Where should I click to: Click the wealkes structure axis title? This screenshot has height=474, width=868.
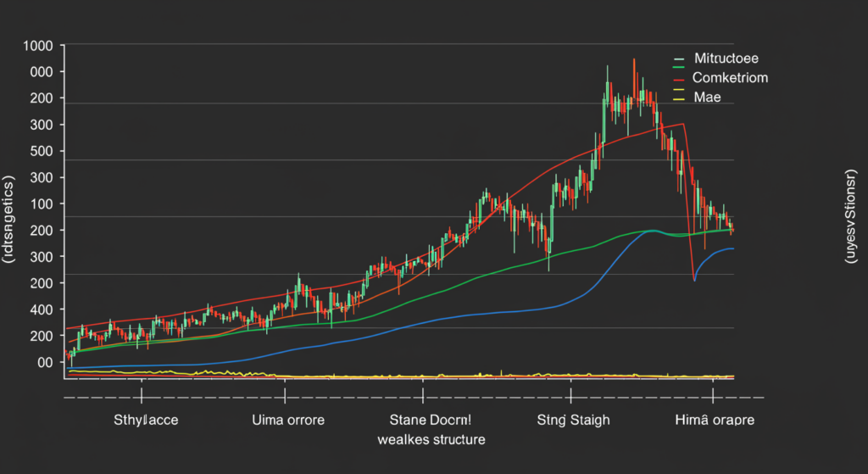[431, 439]
